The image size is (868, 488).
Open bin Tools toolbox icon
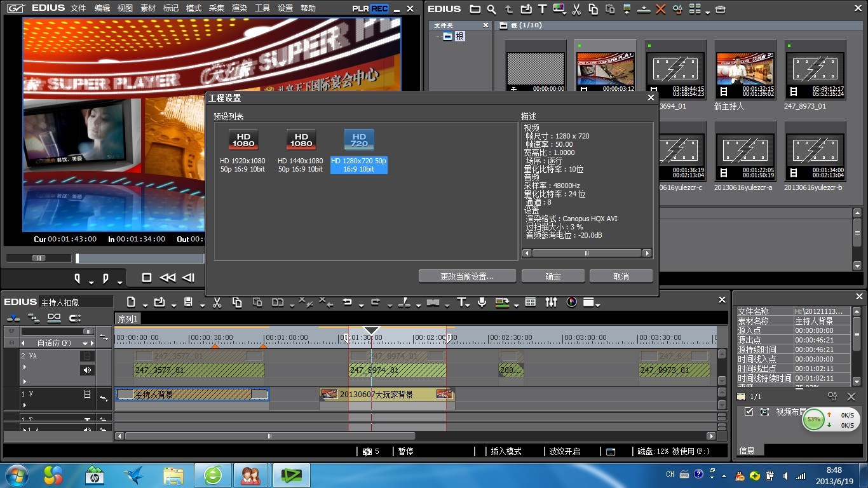[x=720, y=9]
